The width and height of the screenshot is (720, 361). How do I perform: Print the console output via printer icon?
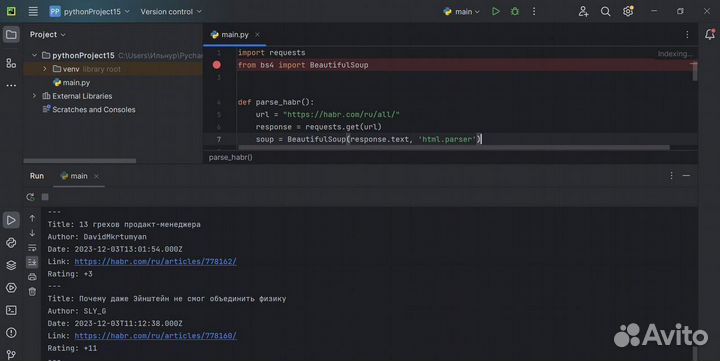[32, 277]
